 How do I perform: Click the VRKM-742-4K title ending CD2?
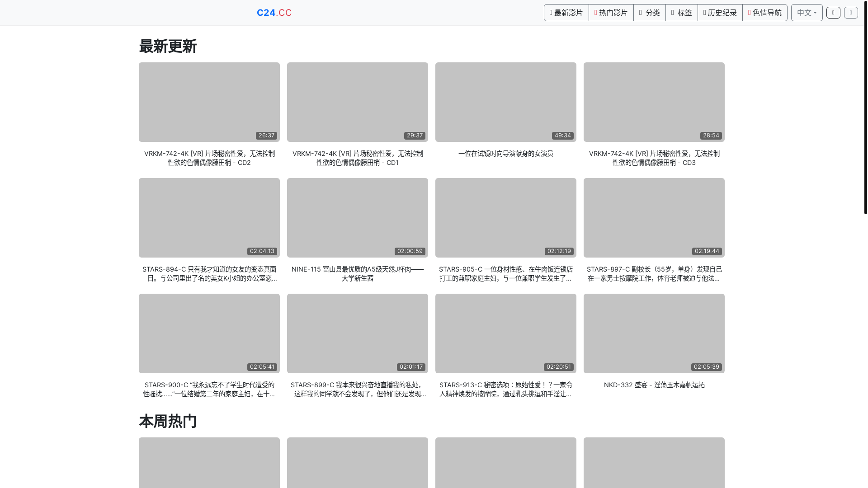coord(209,158)
